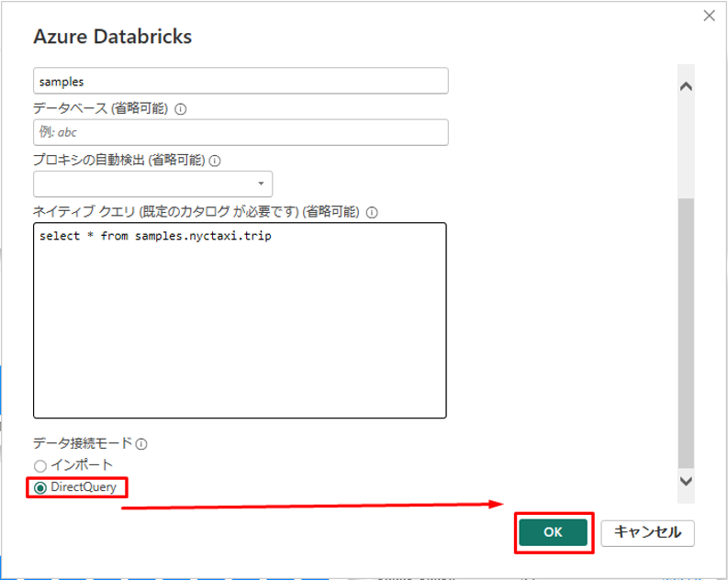
Task: Click the info icon beside データ接続モード
Action: coord(141,444)
